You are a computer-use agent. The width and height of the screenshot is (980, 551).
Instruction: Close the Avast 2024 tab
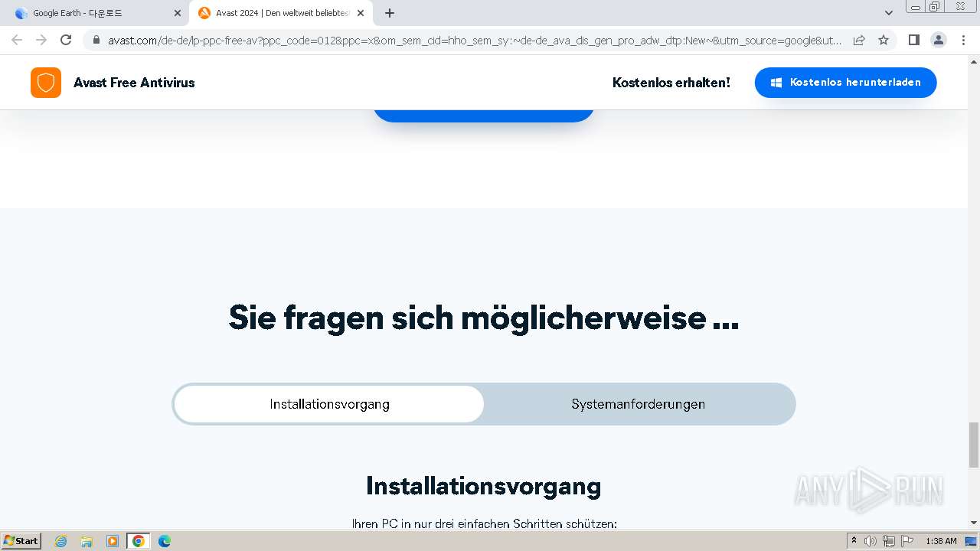coord(361,13)
